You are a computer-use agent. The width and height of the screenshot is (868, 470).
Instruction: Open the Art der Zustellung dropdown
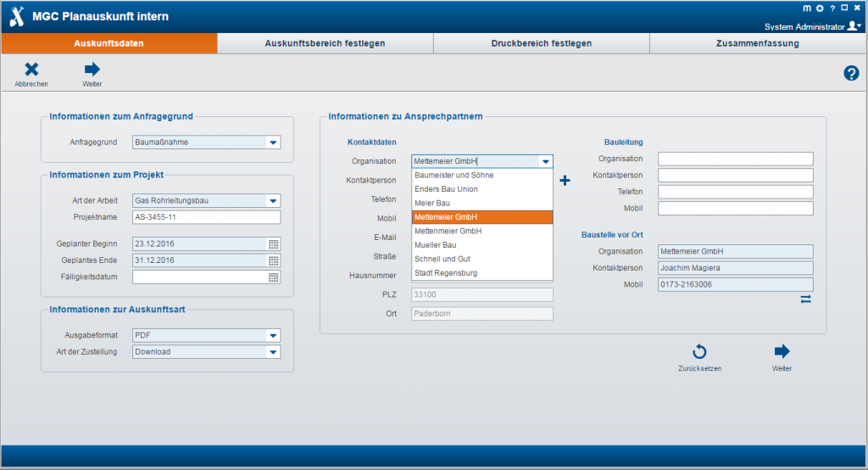(x=272, y=352)
